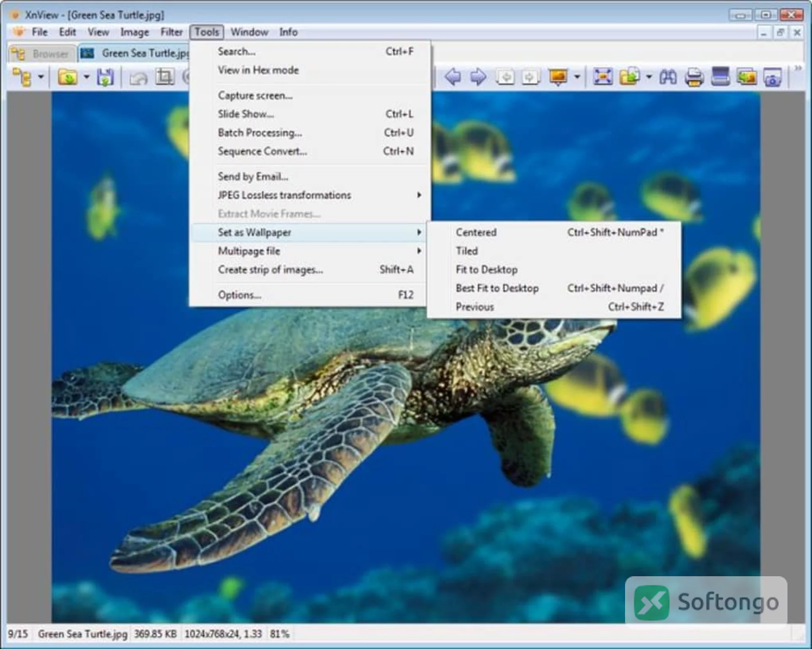Click the Browser tree icon in toolbar
Image resolution: width=812 pixels, height=649 pixels.
(22, 77)
